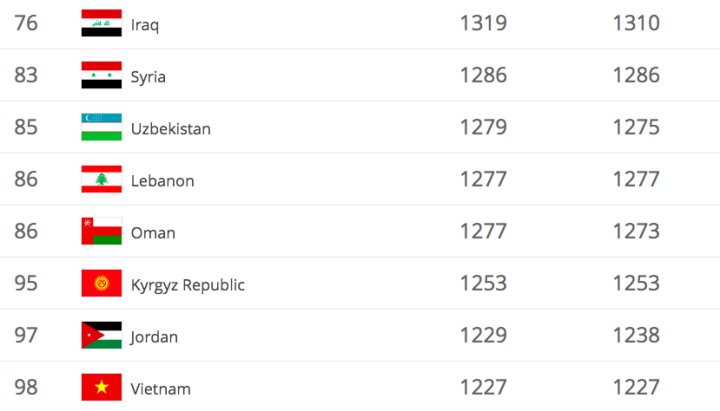The image size is (720, 411).
Task: Click Vietnam's rank number 98
Action: click(26, 387)
